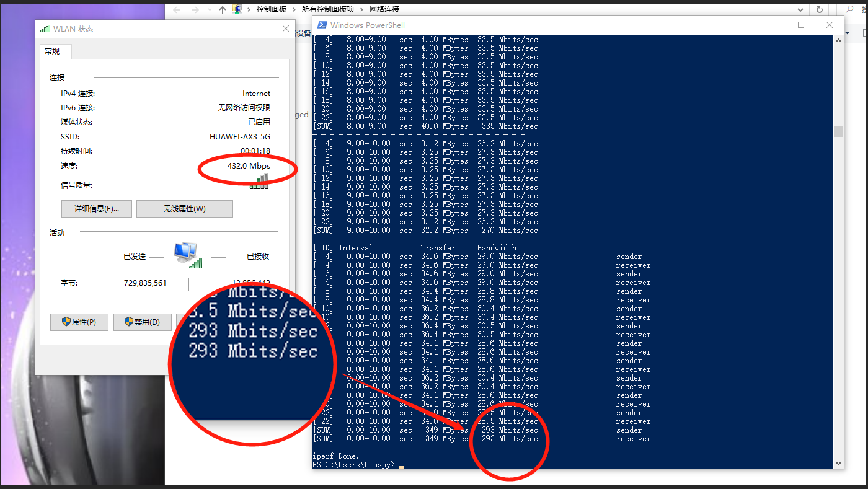Maximize the PowerShell window
This screenshot has height=489, width=868.
click(x=801, y=25)
